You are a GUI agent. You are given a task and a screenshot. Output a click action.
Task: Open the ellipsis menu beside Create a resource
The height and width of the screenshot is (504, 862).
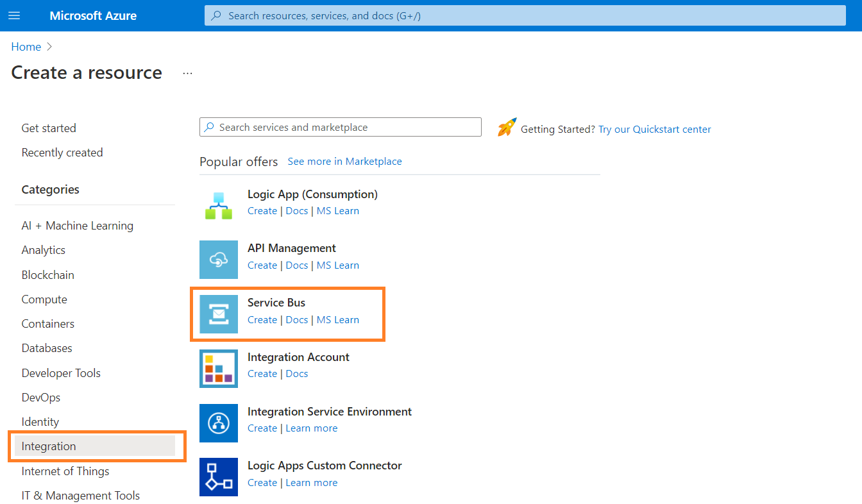pyautogui.click(x=187, y=73)
